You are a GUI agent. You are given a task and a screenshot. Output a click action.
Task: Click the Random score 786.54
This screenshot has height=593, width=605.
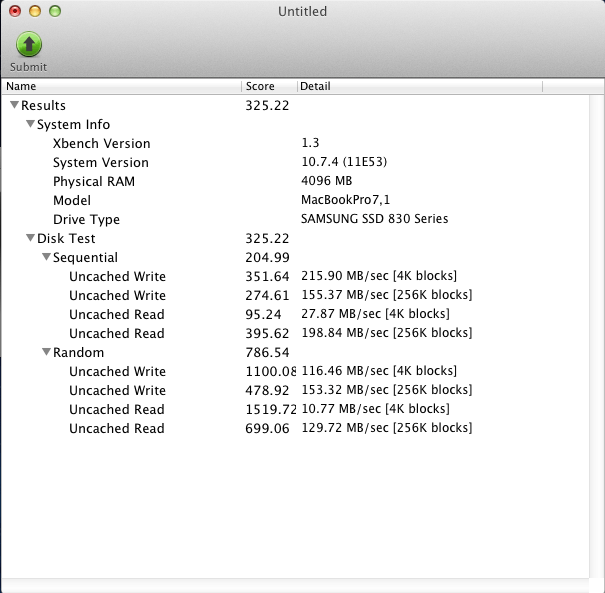(267, 352)
